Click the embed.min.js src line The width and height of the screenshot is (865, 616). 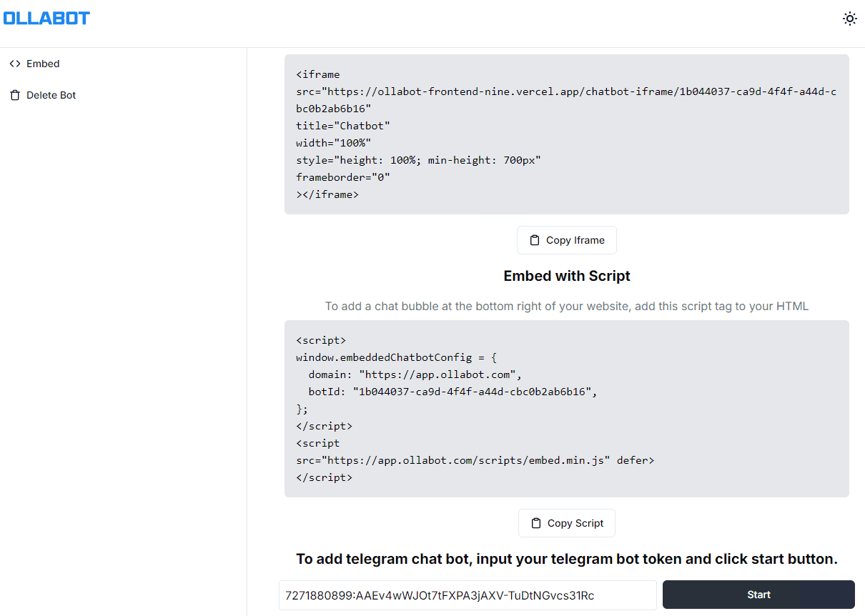[x=475, y=460]
